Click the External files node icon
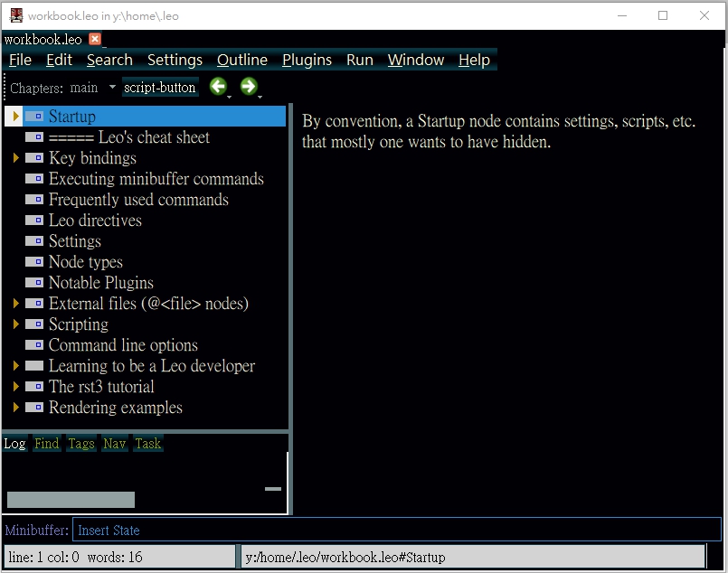728x573 pixels. coord(33,304)
